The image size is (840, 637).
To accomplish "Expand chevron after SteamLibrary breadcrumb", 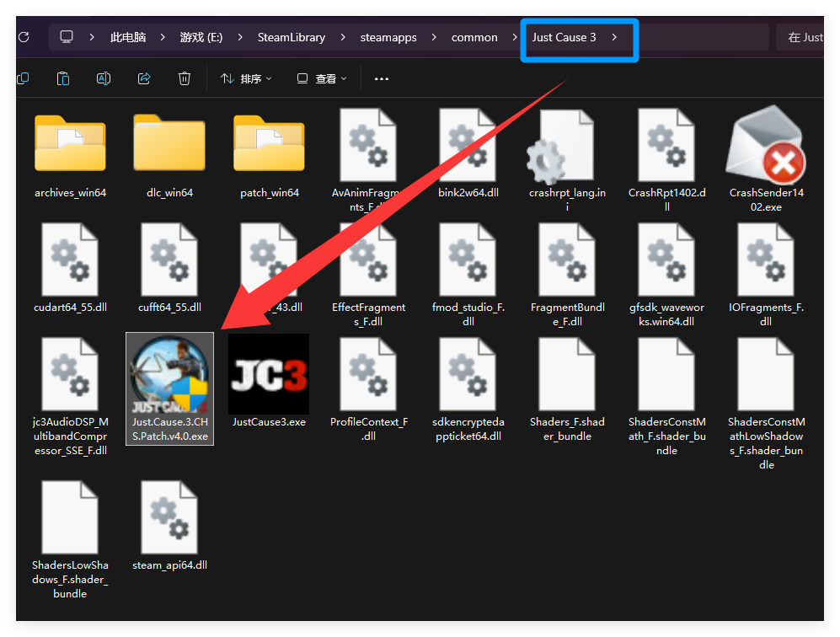I will 343,37.
